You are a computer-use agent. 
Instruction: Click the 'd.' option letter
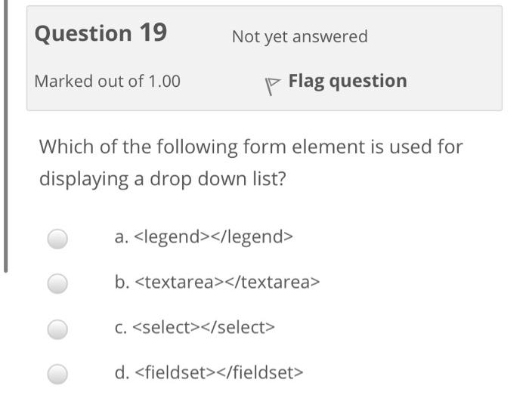pyautogui.click(x=122, y=372)
